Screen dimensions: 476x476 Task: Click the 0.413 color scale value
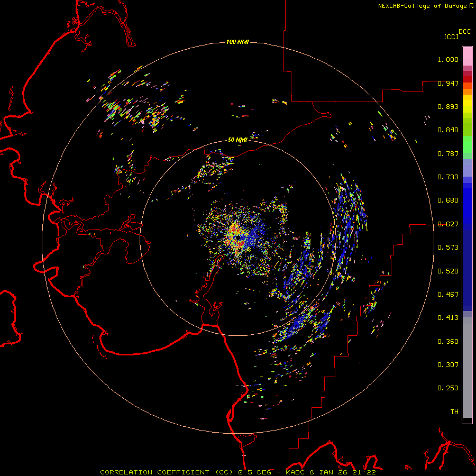click(448, 318)
